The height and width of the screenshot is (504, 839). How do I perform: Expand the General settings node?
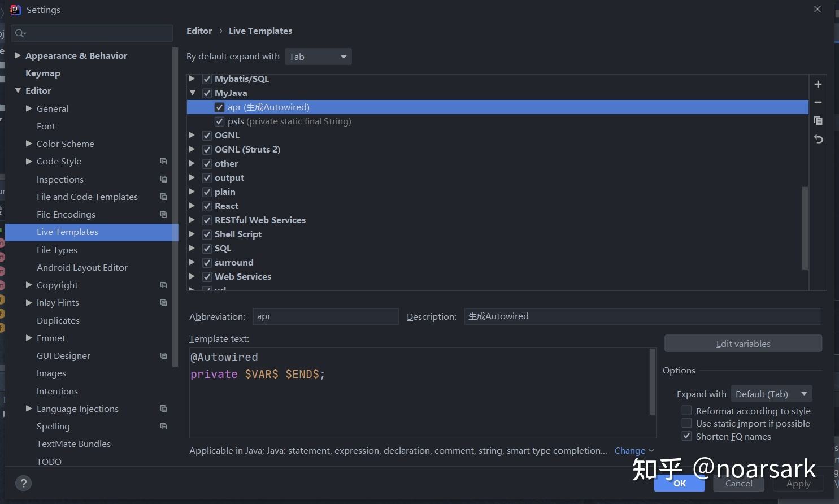coord(29,108)
